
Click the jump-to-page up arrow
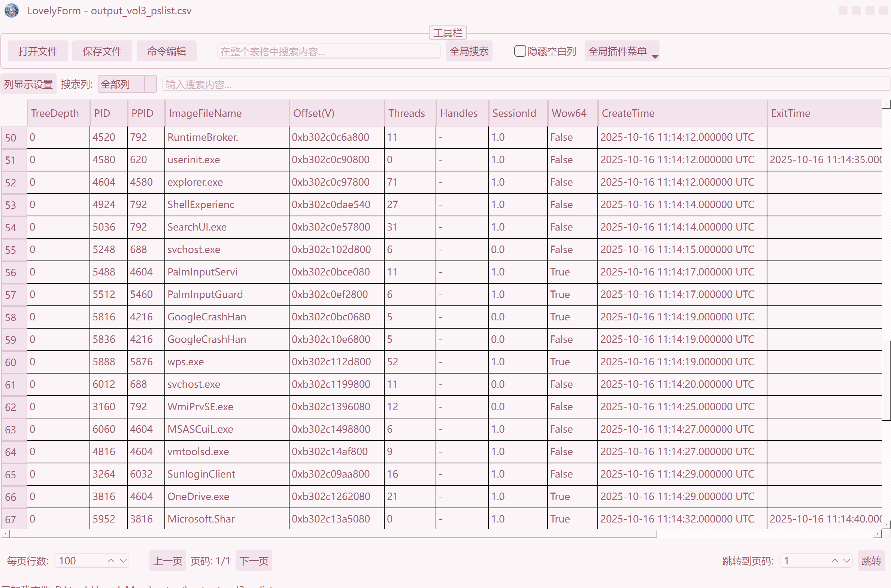point(834,561)
